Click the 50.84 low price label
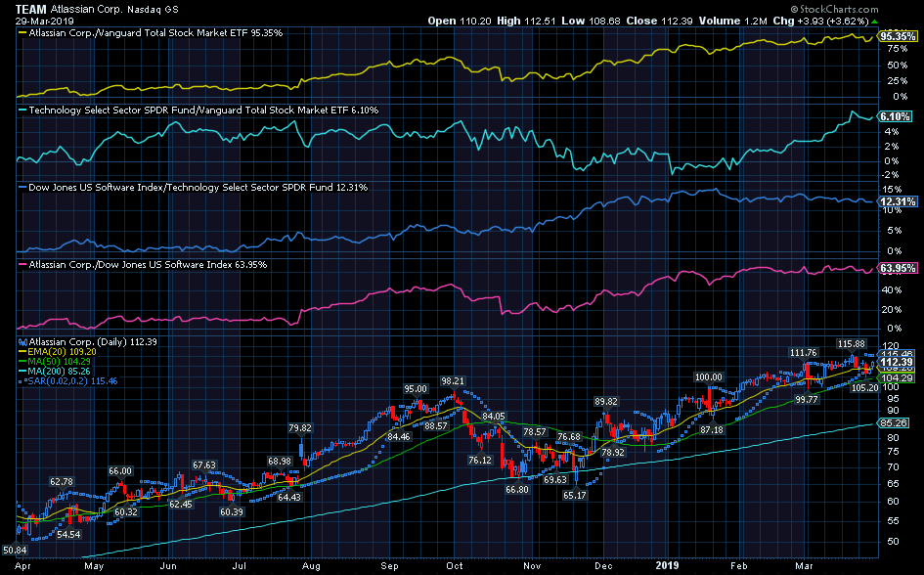 [x=15, y=551]
